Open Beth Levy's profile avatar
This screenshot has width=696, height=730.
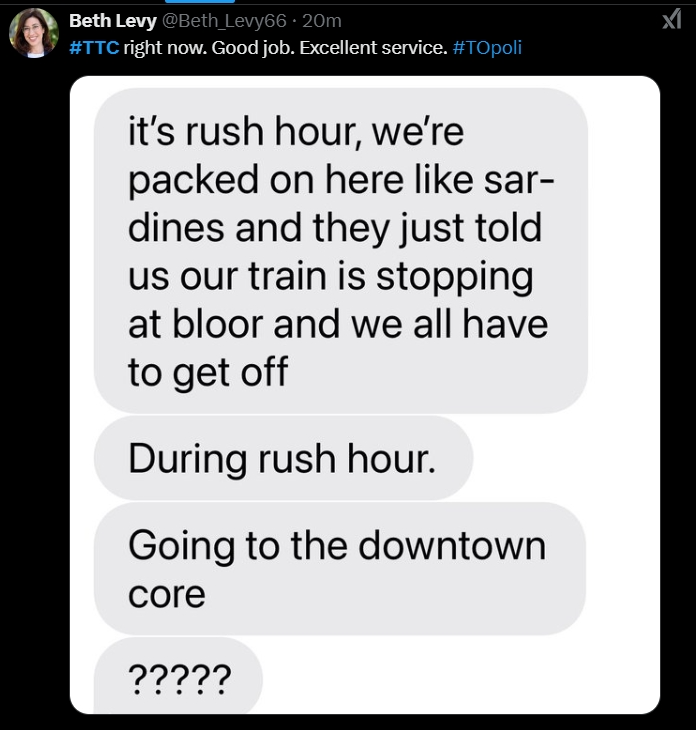34,33
